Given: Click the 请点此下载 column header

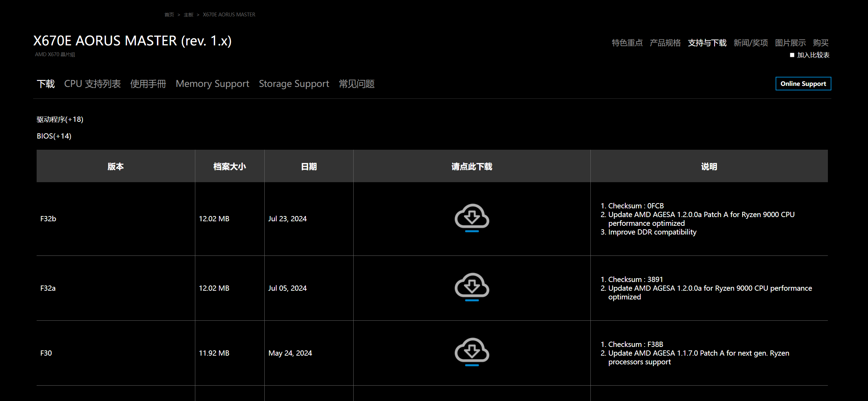Looking at the screenshot, I should coord(472,166).
